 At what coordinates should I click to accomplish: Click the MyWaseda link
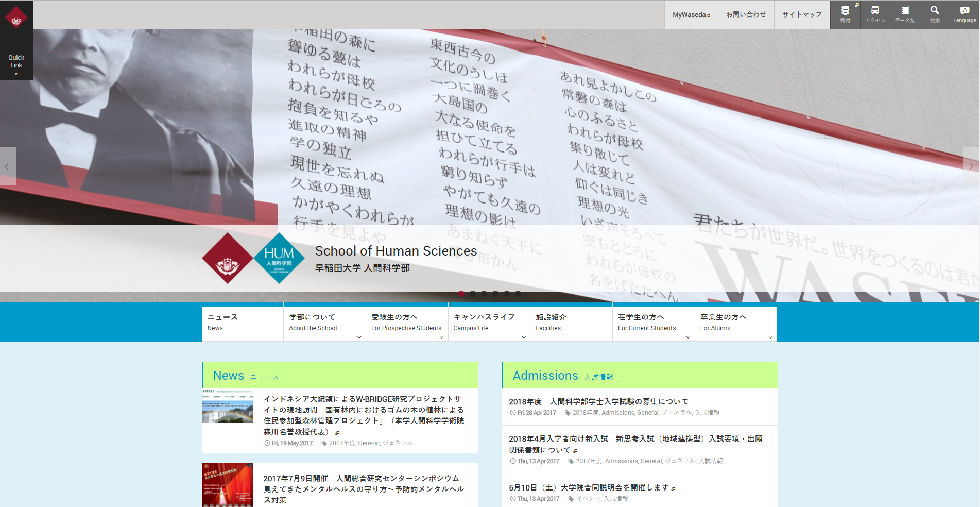coord(691,15)
